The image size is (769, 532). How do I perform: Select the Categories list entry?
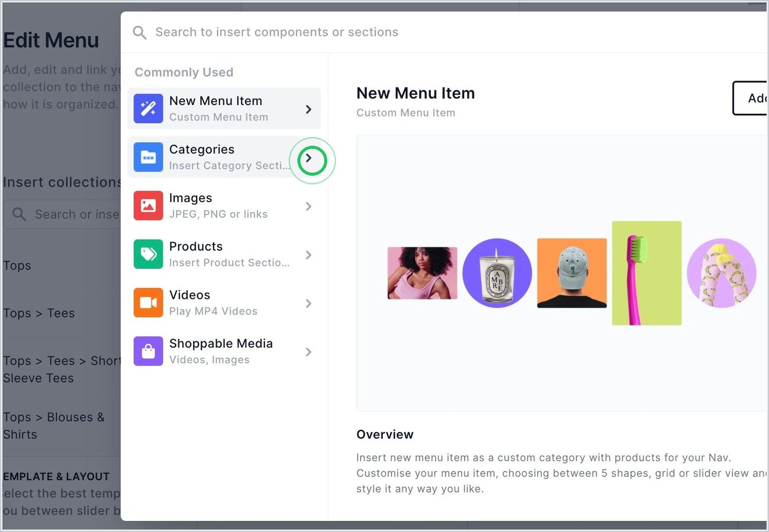point(224,157)
